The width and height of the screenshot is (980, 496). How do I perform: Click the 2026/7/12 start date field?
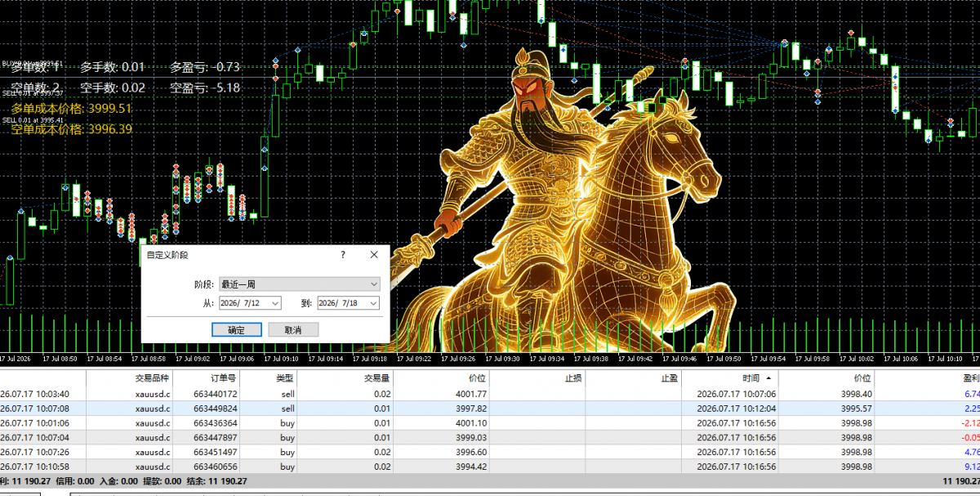point(243,303)
